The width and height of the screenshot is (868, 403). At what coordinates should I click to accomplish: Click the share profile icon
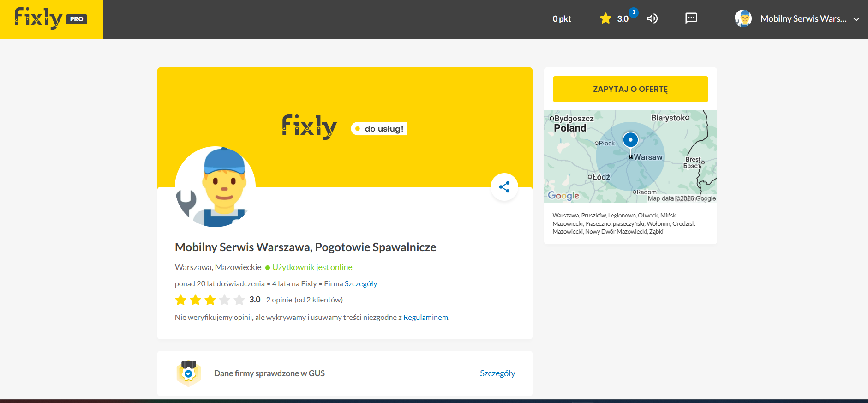point(504,187)
